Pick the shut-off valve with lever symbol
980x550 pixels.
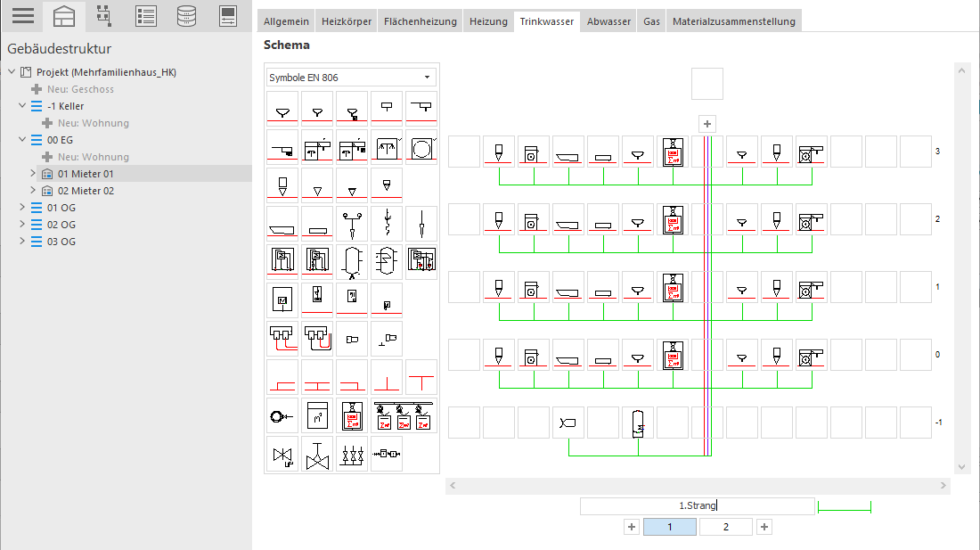(x=282, y=455)
